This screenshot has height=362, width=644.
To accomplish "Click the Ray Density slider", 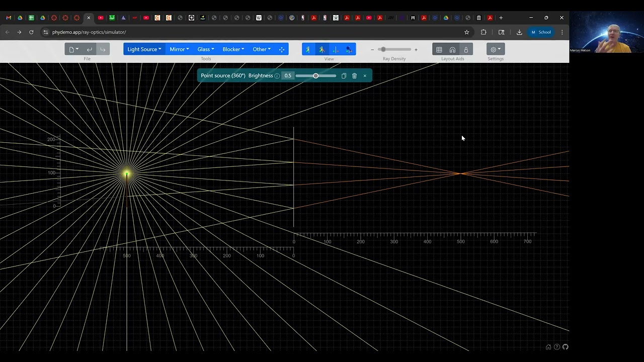I will click(x=394, y=49).
